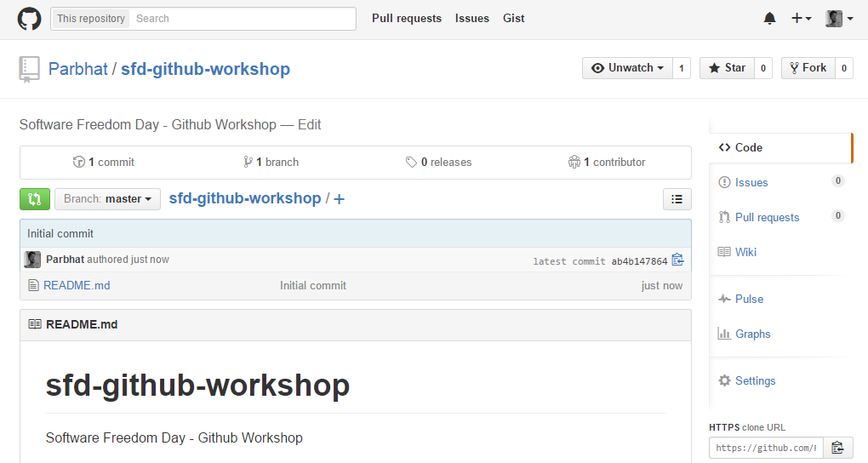Open notifications with the bell icon
Image resolution: width=868 pixels, height=463 pixels.
[769, 19]
